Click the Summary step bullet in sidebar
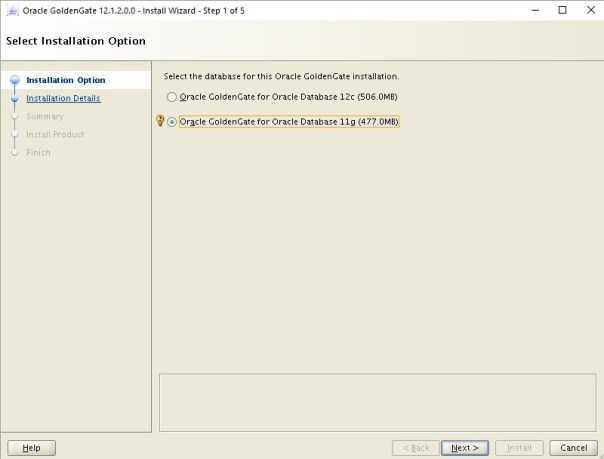Image resolution: width=604 pixels, height=459 pixels. [x=15, y=117]
